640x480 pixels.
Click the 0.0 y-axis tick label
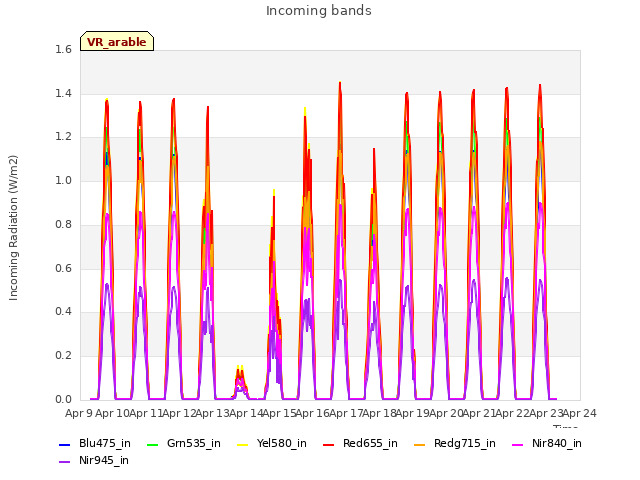click(x=63, y=399)
